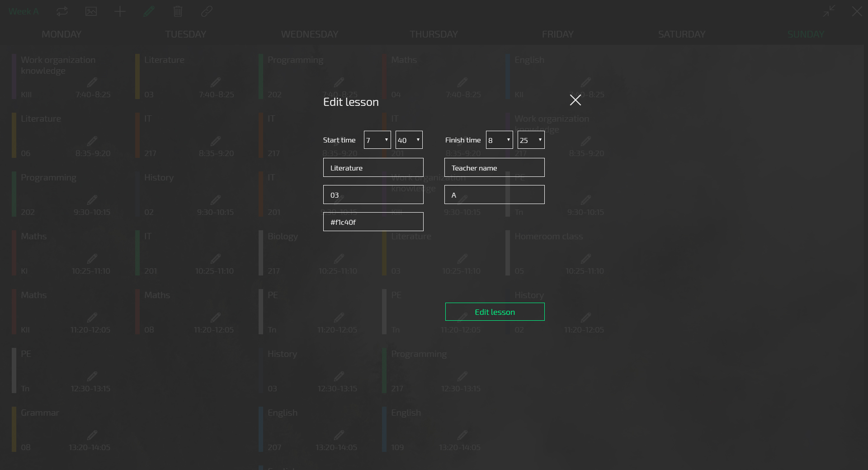The image size is (868, 470).
Task: Edit Tuesday IT 8:35-9:20 pencil icon
Action: click(x=216, y=141)
